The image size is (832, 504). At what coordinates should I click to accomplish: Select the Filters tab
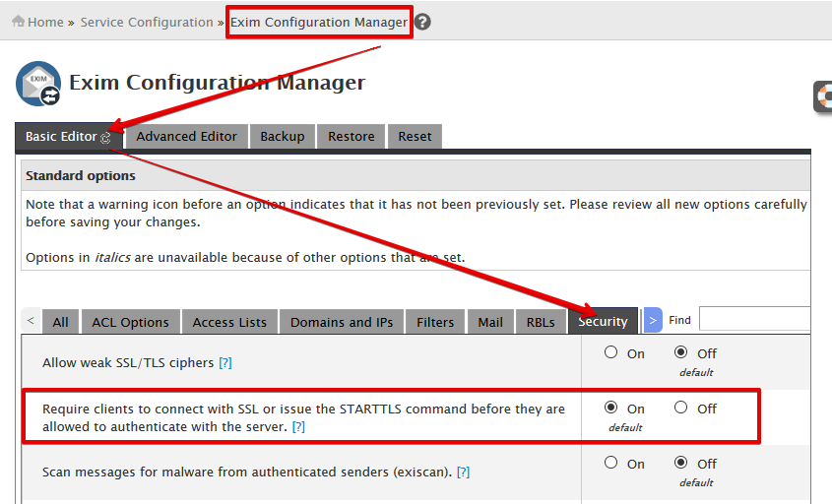[x=435, y=322]
